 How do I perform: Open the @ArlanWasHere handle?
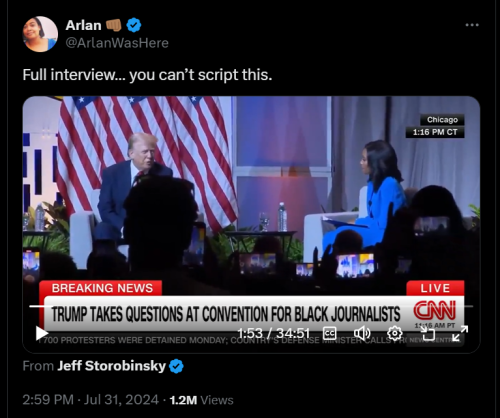pyautogui.click(x=117, y=43)
